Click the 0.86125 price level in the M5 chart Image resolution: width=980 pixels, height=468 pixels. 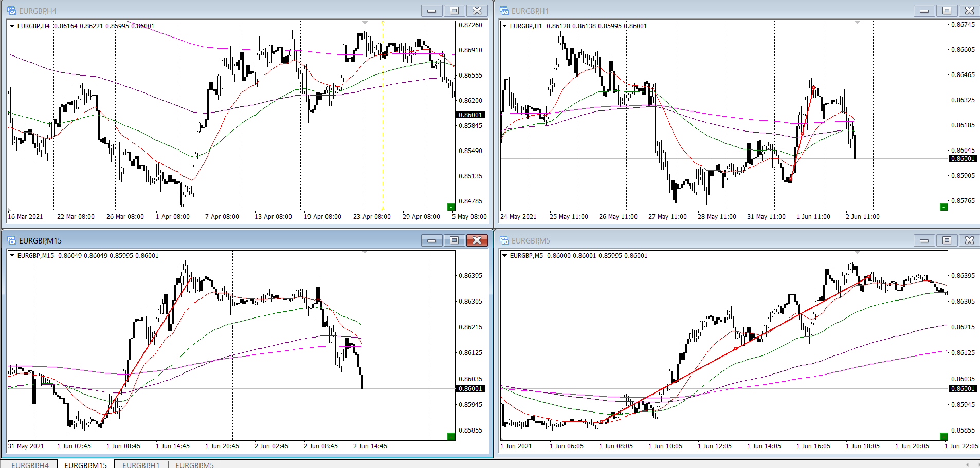[x=963, y=352]
